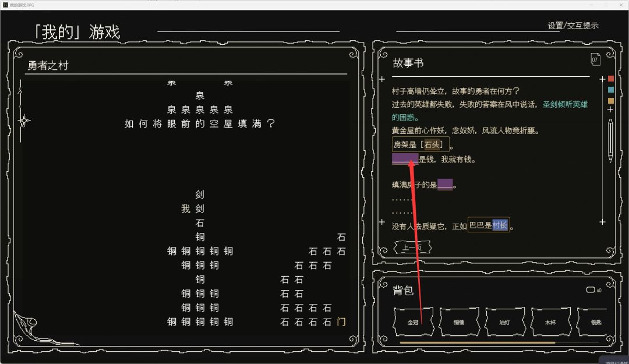Pick the teal bookmark color swatch
Screen dimensions: 629x364
click(x=611, y=90)
